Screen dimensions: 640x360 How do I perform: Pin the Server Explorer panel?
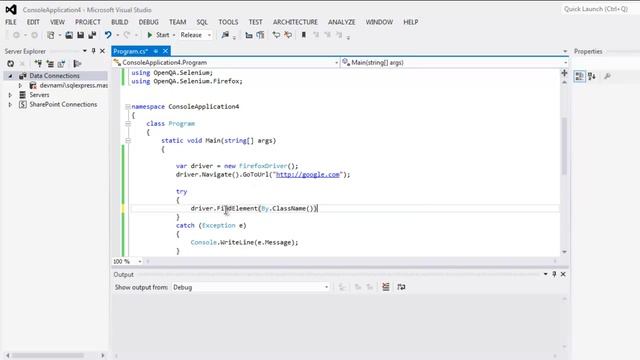[93, 51]
